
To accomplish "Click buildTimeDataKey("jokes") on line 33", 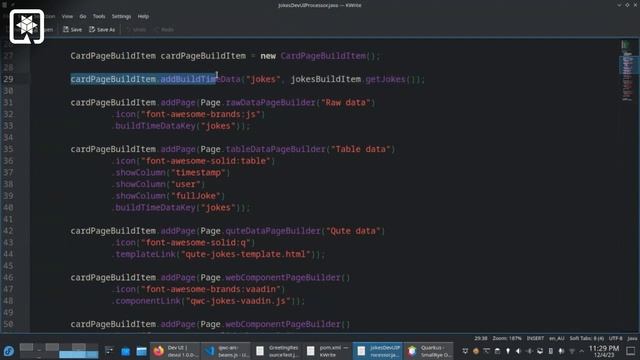I will point(179,126).
